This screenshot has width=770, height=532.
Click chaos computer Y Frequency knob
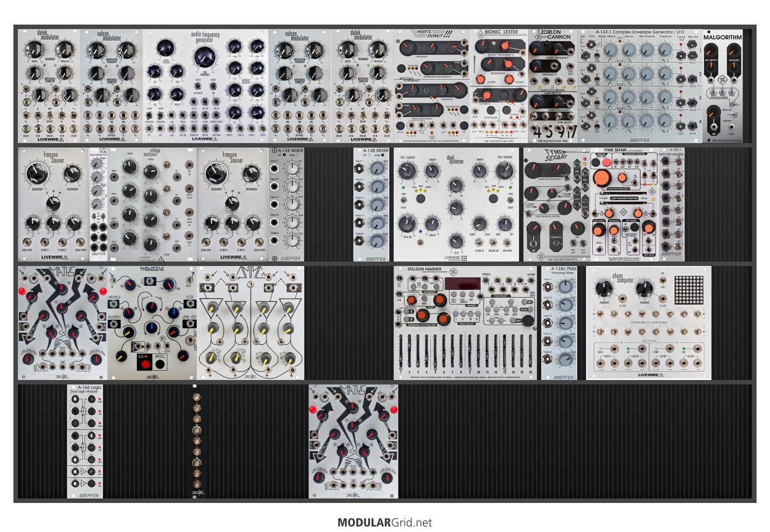point(645,288)
